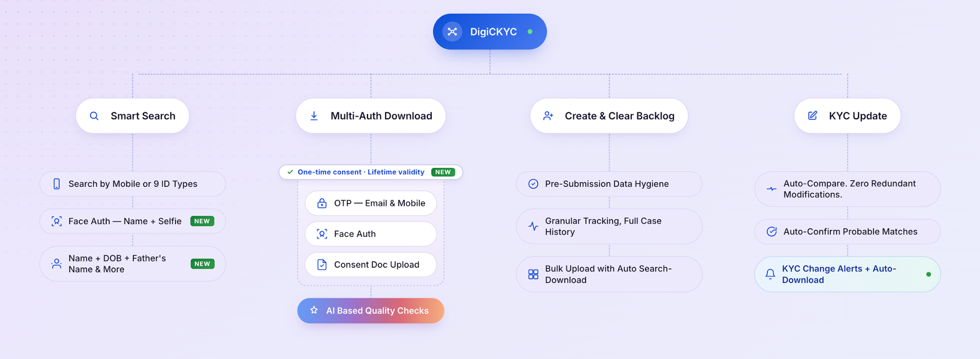Click the Consent Doc Upload option

[371, 265]
